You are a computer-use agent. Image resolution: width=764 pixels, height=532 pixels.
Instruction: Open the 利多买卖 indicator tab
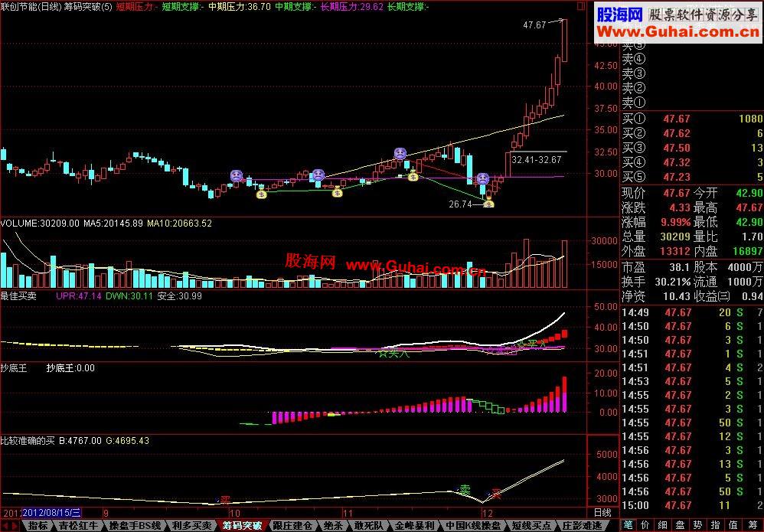point(192,526)
